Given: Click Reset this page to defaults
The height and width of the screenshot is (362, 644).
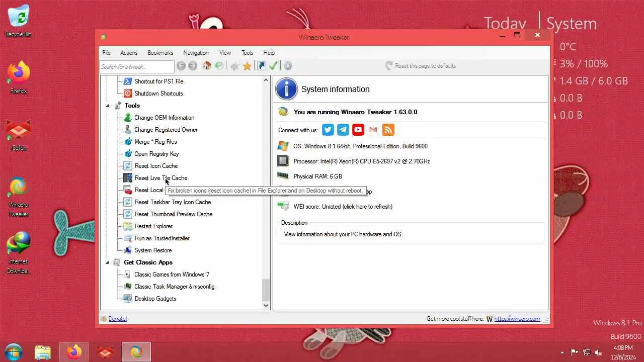Looking at the screenshot, I should (x=421, y=66).
